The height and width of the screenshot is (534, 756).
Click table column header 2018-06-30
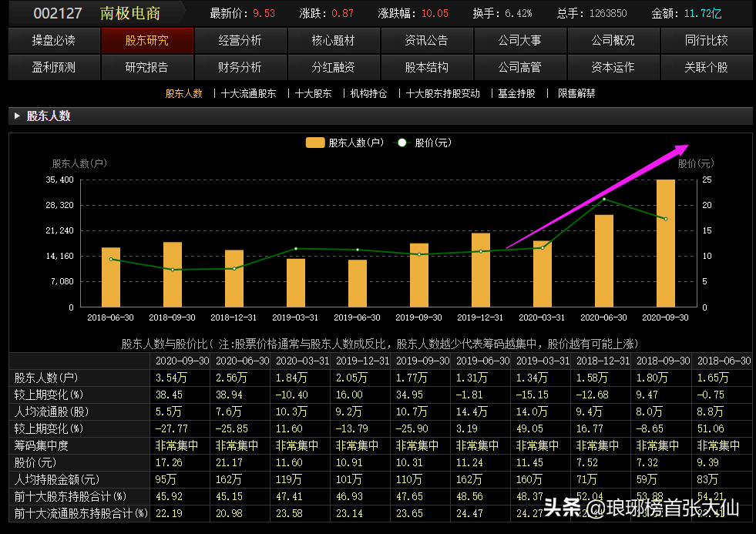coord(724,361)
